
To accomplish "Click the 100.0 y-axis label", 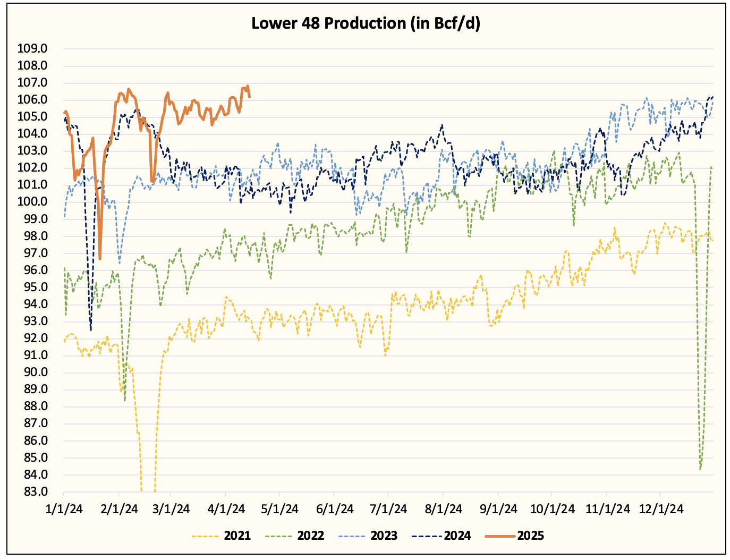I will [x=32, y=201].
